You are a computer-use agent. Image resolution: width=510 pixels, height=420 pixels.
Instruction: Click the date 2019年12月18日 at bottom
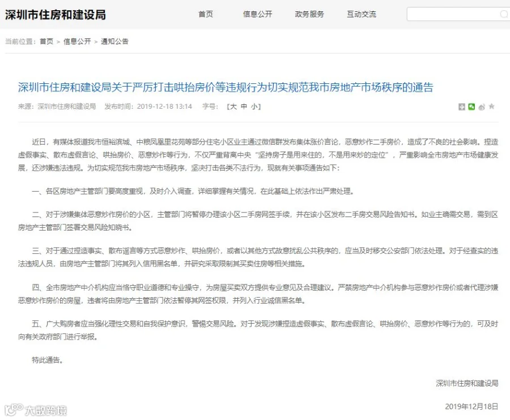(x=471, y=406)
